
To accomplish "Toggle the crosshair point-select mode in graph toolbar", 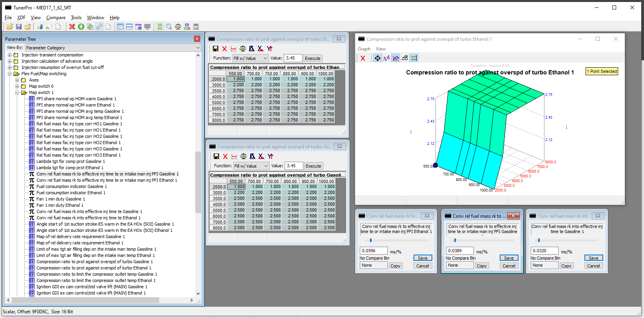I will click(377, 58).
